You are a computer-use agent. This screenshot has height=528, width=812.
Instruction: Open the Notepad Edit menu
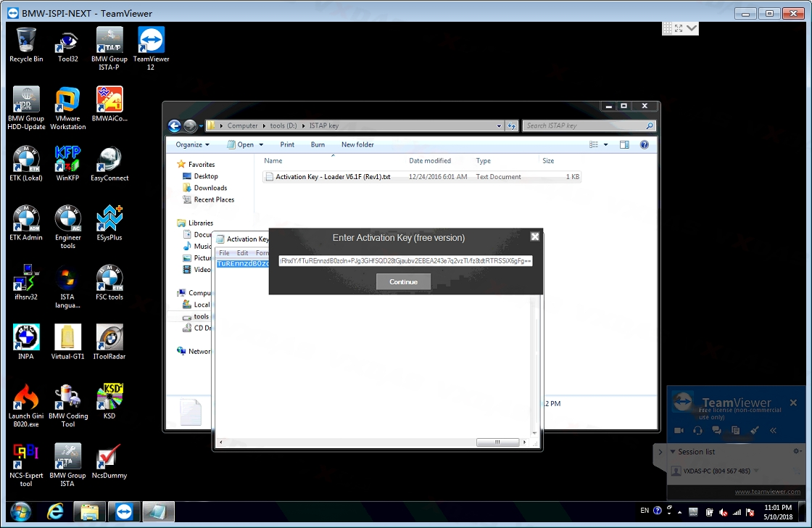point(242,253)
